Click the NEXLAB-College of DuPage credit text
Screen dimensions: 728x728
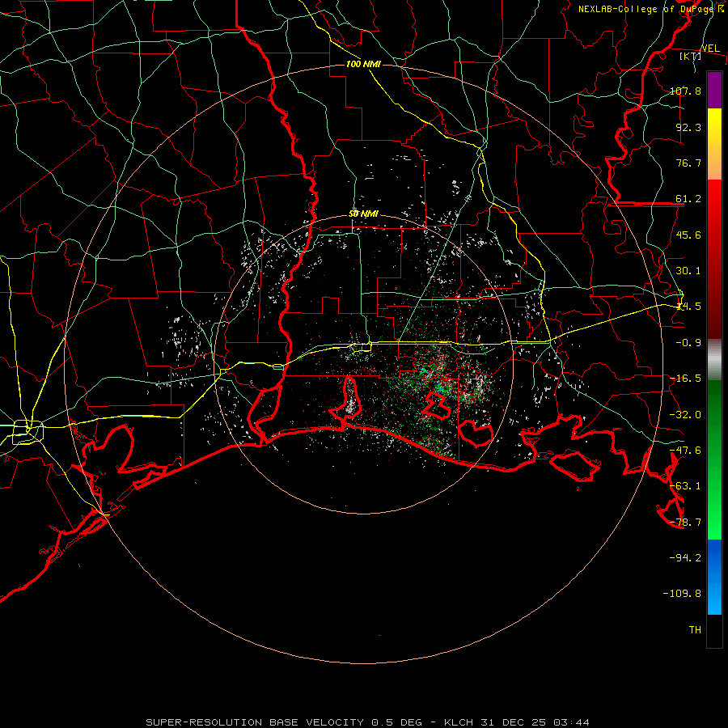(x=646, y=9)
